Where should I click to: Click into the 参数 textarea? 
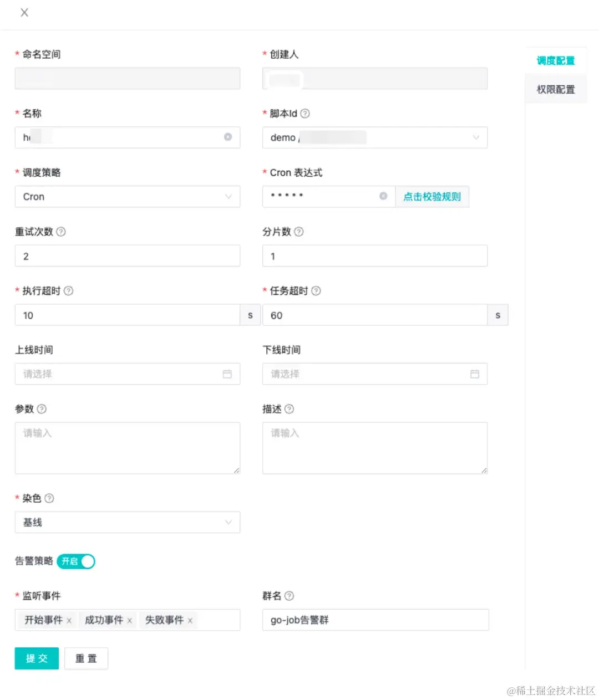point(128,448)
